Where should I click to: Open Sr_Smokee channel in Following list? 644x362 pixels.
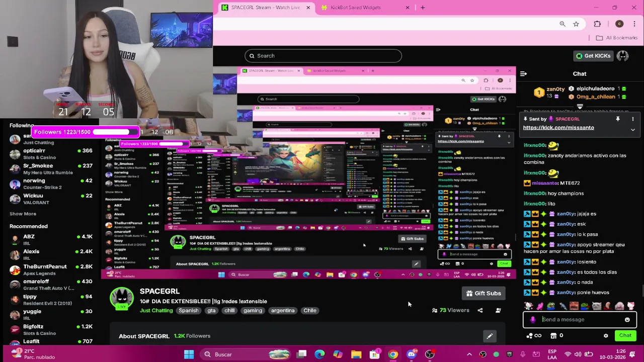coord(50,169)
